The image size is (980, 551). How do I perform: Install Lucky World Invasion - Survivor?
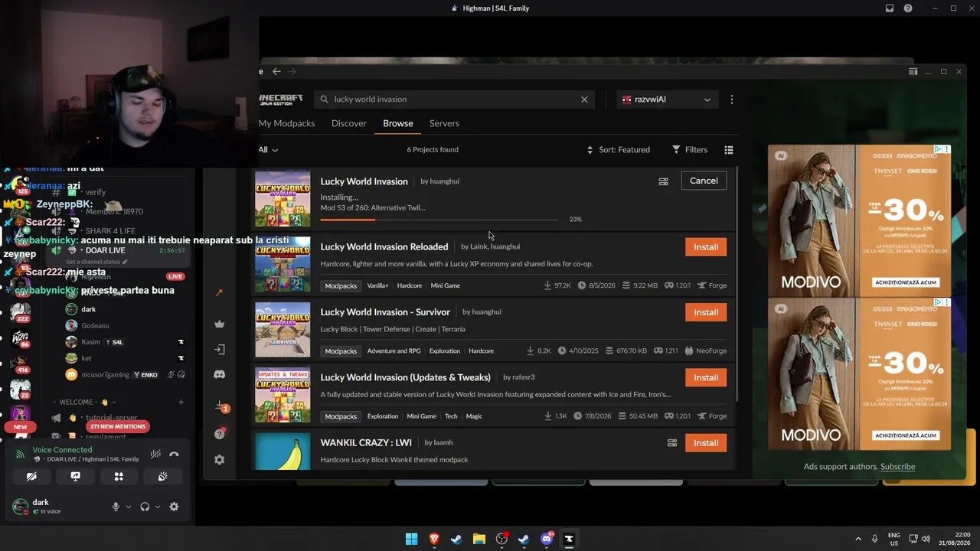(706, 312)
